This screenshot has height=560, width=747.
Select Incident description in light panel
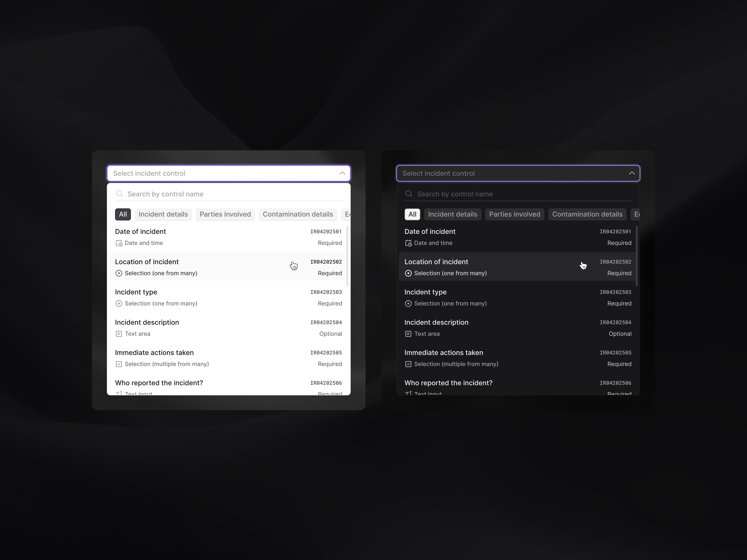(229, 328)
